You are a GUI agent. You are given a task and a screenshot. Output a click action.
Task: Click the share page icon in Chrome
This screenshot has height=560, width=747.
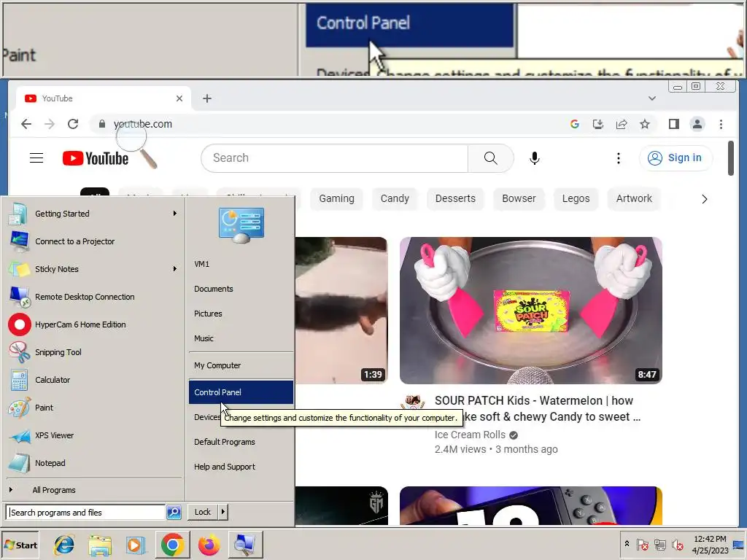(622, 124)
